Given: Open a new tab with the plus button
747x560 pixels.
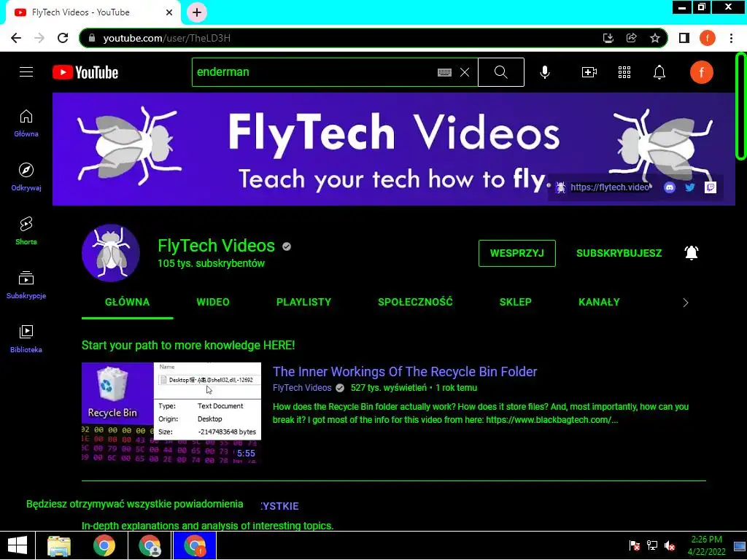Looking at the screenshot, I should [x=197, y=12].
